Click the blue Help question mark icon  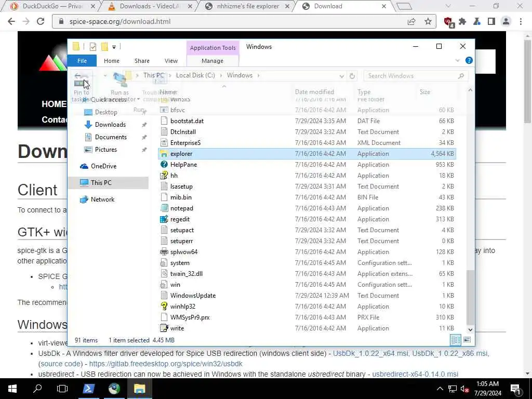pos(469,60)
